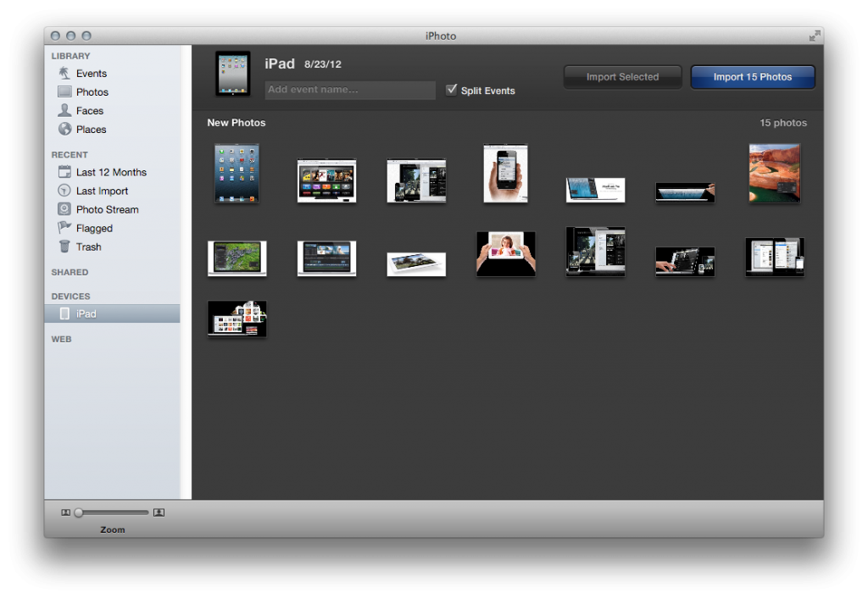Enter full screen with the arrows icon
The width and height of the screenshot is (868, 599).
pos(815,36)
